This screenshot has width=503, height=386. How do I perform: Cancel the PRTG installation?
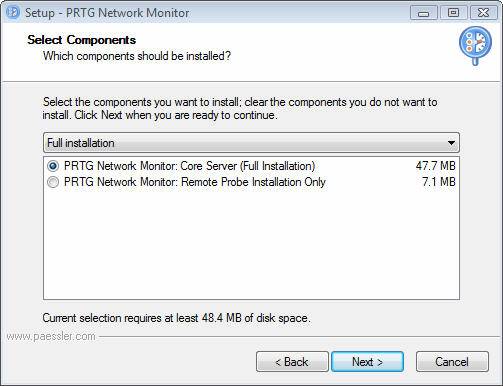pyautogui.click(x=452, y=362)
